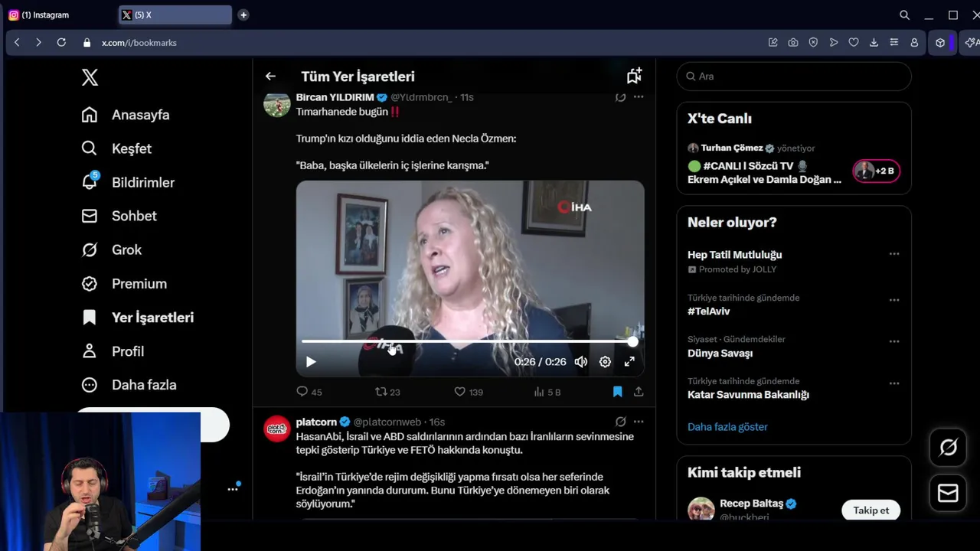Expand the Daha fazla menu
This screenshot has width=980, height=551.
point(129,385)
